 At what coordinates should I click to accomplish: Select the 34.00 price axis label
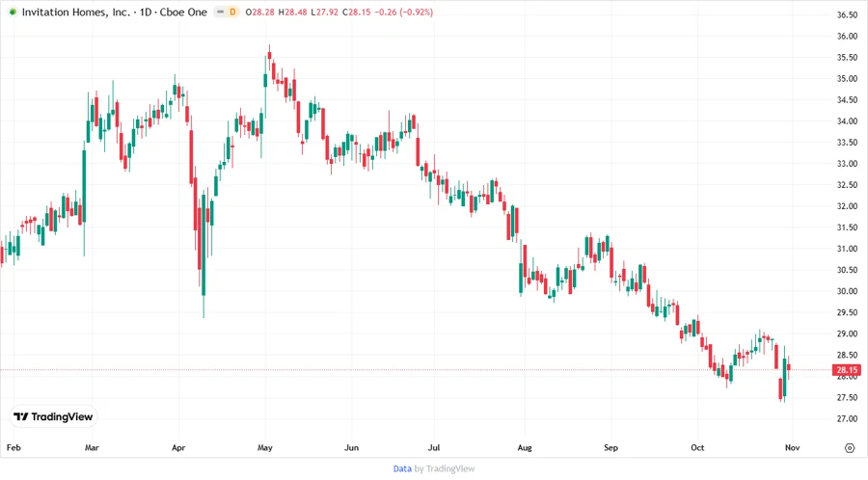coord(847,121)
